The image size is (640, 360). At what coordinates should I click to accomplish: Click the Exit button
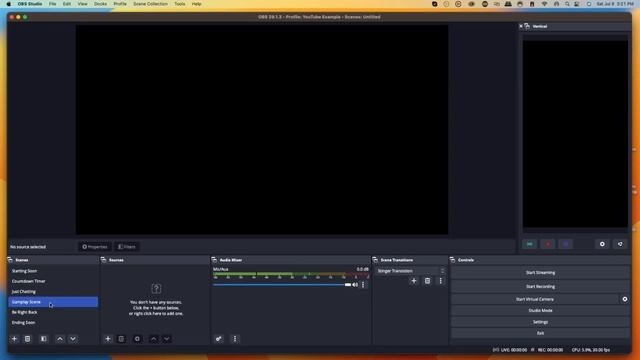540,333
